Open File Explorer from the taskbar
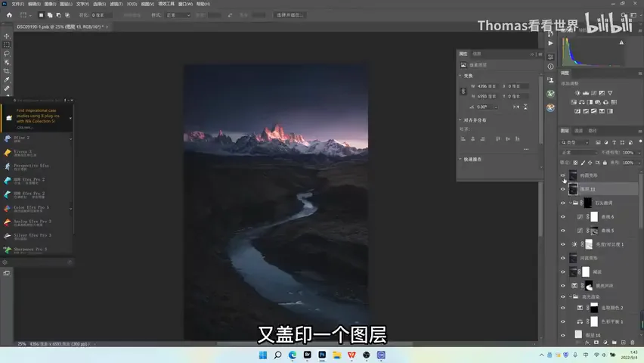This screenshot has width=644, height=363. 337,355
